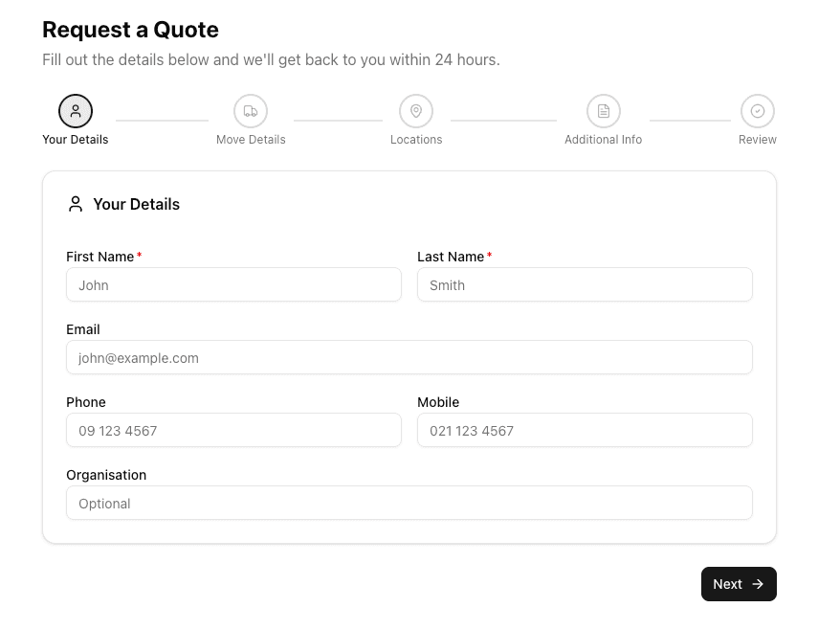Screen dimensions: 840x630
Task: Click the Organisation optional field
Action: pos(409,503)
